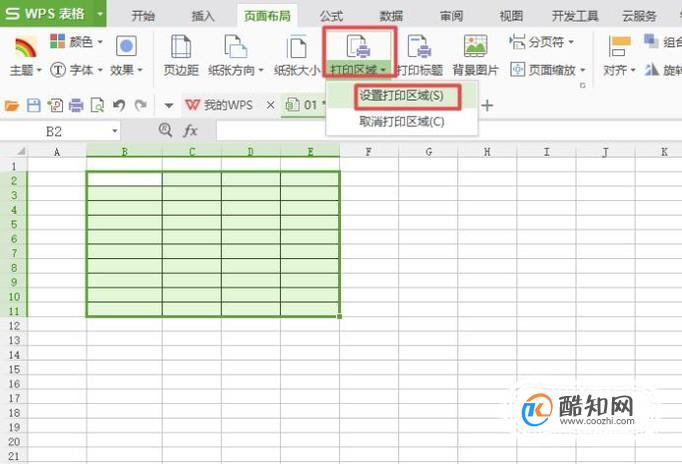Click the redo arrow icon
Image resolution: width=682 pixels, height=464 pixels.
tap(140, 105)
